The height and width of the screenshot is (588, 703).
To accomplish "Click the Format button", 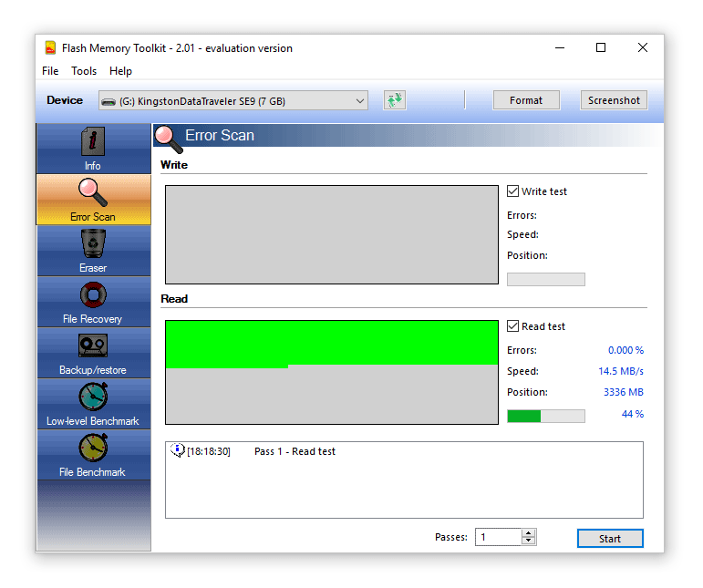I will 526,100.
